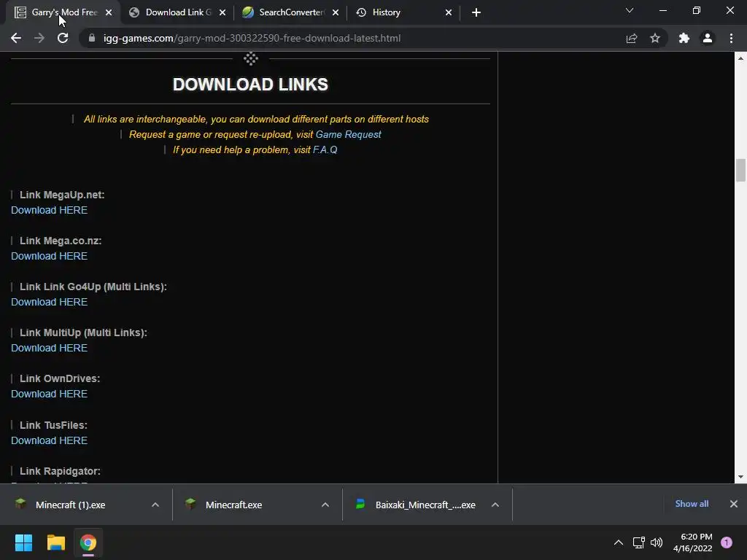Viewport: 747px width, 560px height.
Task: Click Download HERE under TusFiles
Action: point(49,440)
